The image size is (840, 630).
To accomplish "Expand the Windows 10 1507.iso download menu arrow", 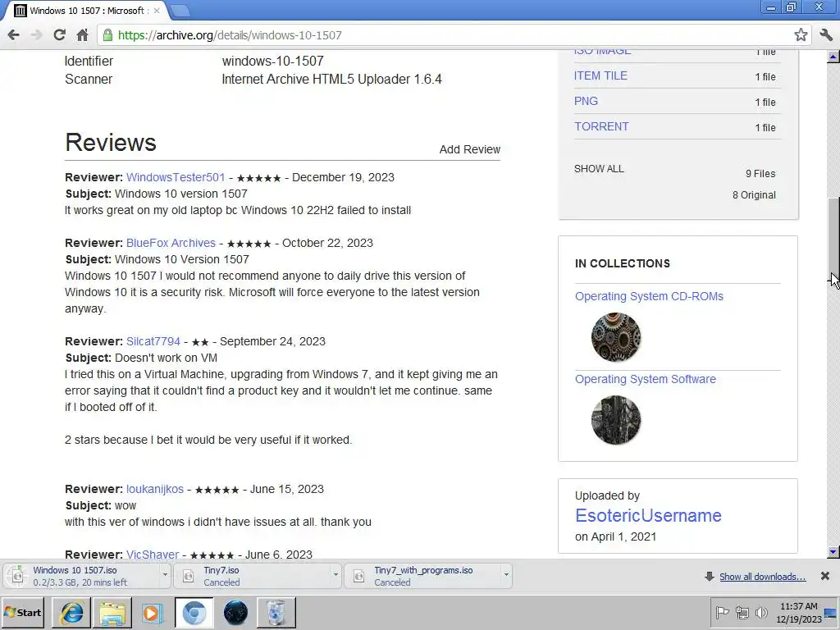I will coord(165,576).
